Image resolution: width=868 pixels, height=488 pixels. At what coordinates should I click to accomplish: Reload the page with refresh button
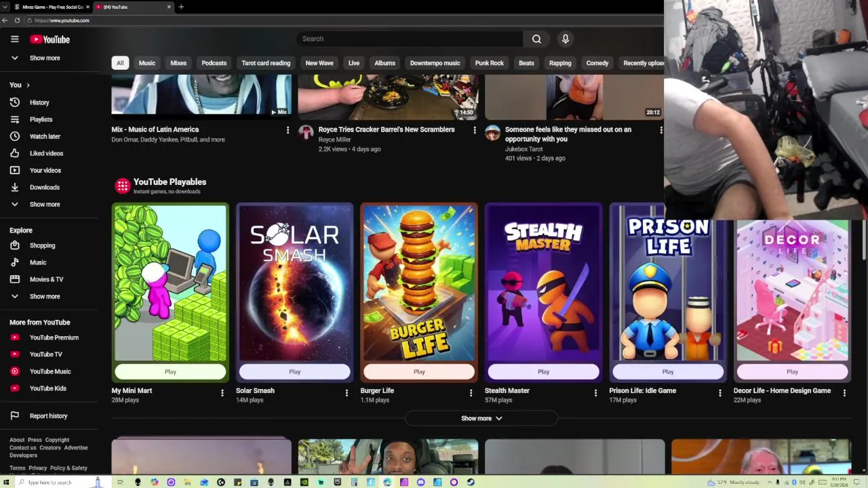pos(17,20)
